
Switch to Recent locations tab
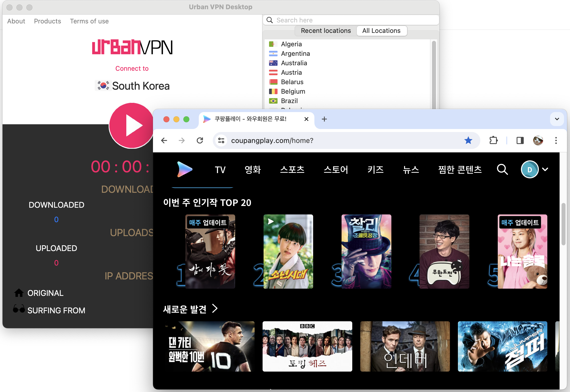point(326,31)
